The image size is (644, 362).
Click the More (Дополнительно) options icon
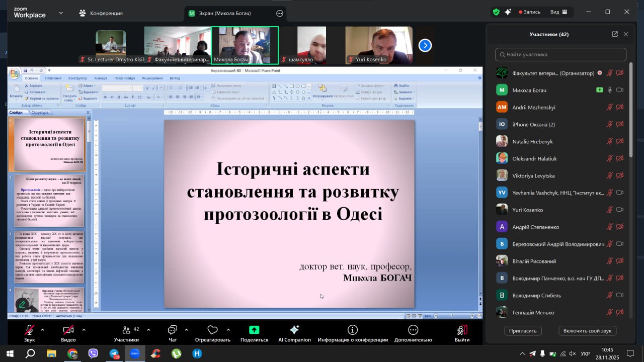[x=413, y=330]
